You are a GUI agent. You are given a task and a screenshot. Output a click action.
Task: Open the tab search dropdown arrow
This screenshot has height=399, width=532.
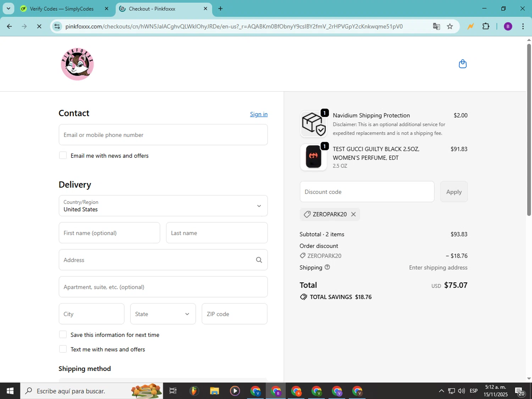(9, 9)
